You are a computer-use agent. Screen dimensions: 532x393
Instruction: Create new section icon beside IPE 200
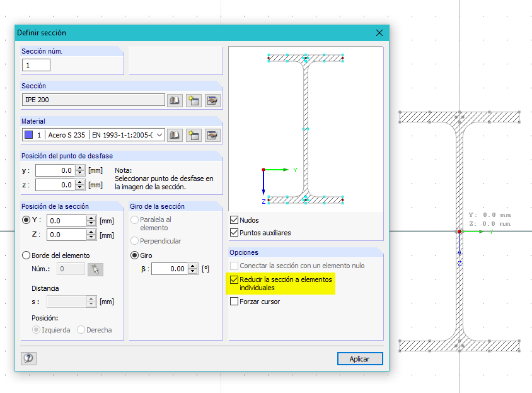(x=194, y=100)
